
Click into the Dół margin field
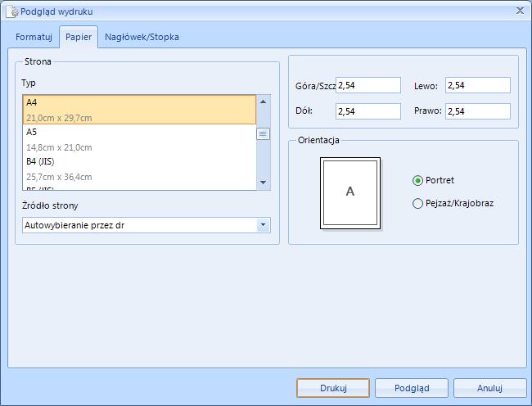point(368,111)
